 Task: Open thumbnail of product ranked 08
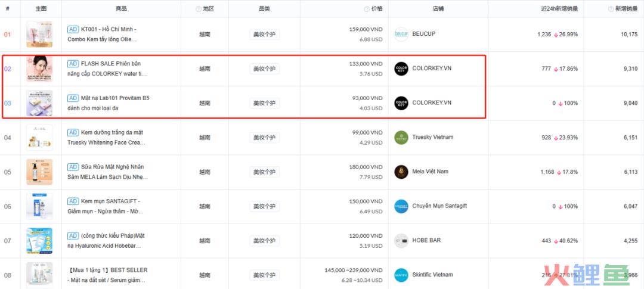[x=39, y=275]
